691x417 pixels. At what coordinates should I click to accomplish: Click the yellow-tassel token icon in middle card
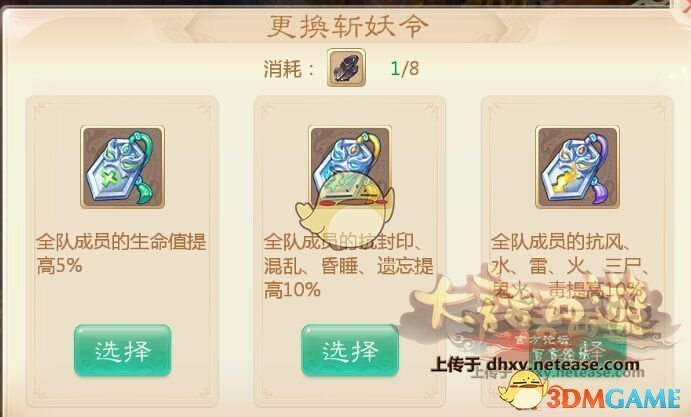coord(349,159)
